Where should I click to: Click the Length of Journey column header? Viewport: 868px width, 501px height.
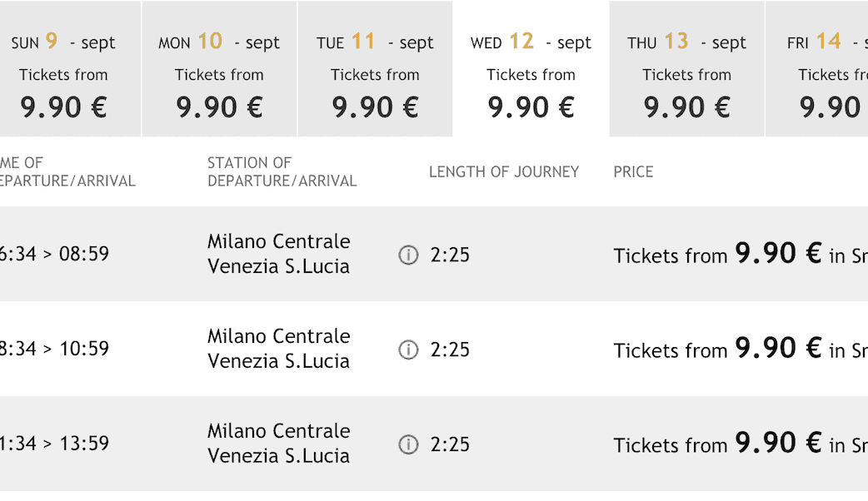[x=503, y=171]
